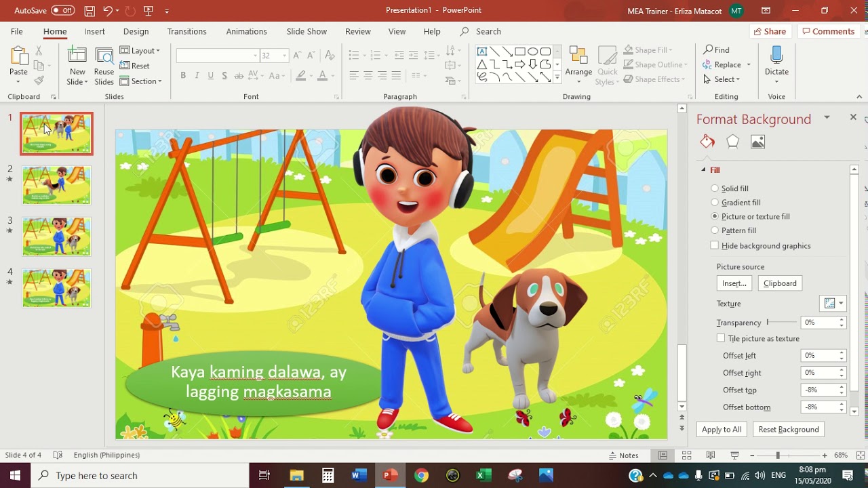Click Center text alignment icon

(x=368, y=76)
